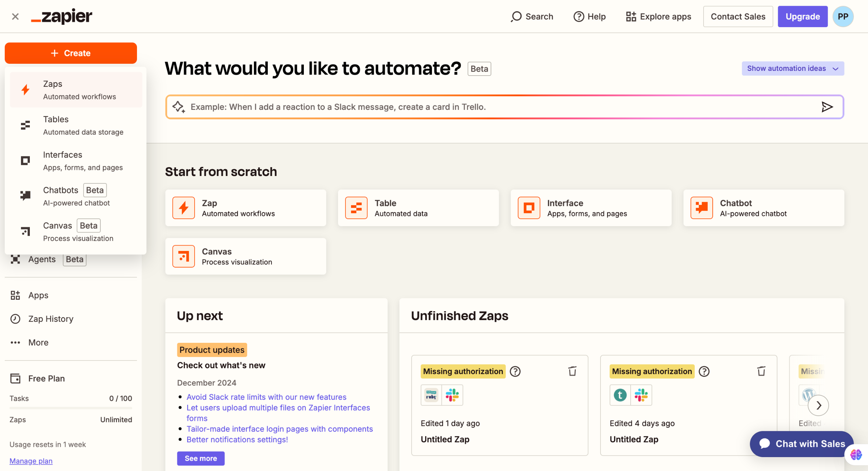Viewport: 868px width, 471px height.
Task: Click help icon beside first Missing authorization
Action: [515, 371]
